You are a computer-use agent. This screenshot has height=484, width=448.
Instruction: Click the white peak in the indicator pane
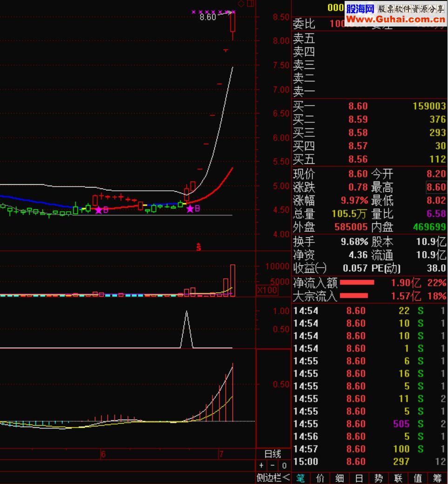click(187, 312)
